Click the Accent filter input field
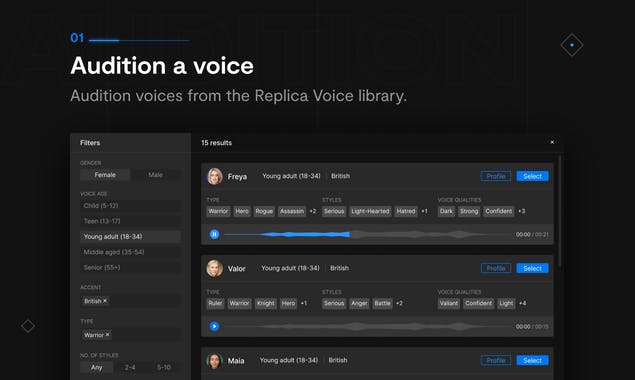 coord(130,301)
